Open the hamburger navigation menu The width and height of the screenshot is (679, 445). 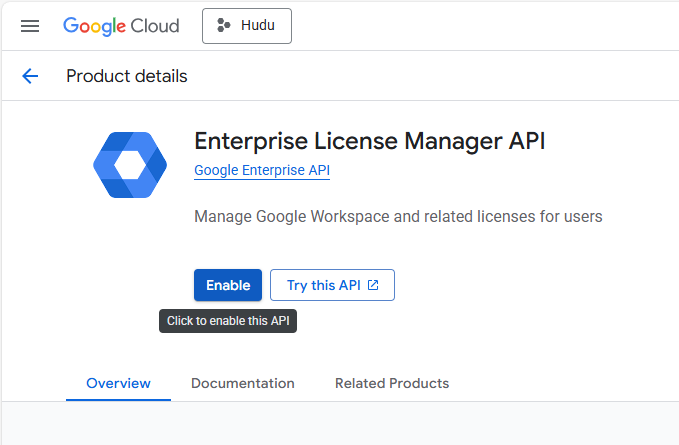click(30, 26)
